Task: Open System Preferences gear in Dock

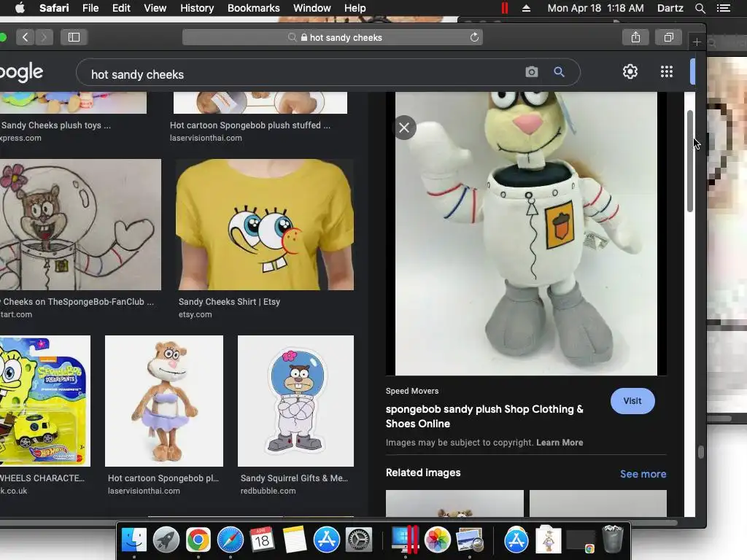Action: coord(358,540)
